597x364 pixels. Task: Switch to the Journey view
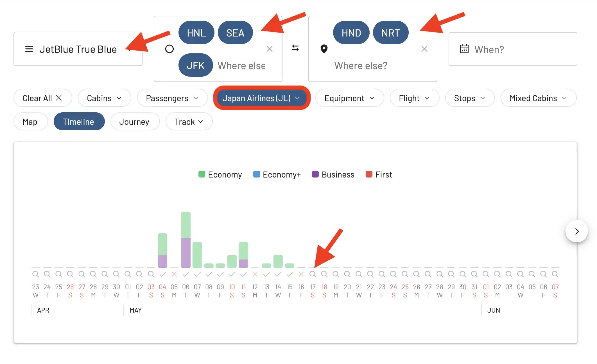(x=135, y=122)
